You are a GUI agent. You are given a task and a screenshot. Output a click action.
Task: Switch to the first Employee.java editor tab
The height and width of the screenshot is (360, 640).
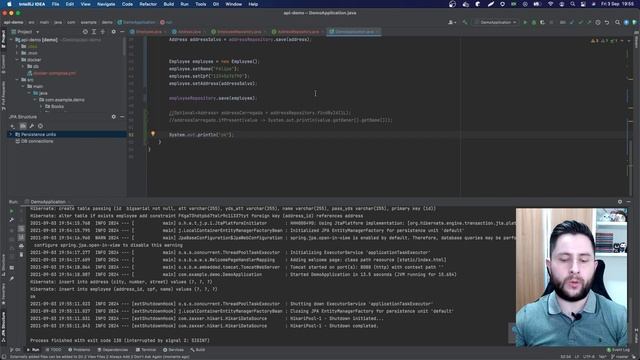[x=148, y=32]
